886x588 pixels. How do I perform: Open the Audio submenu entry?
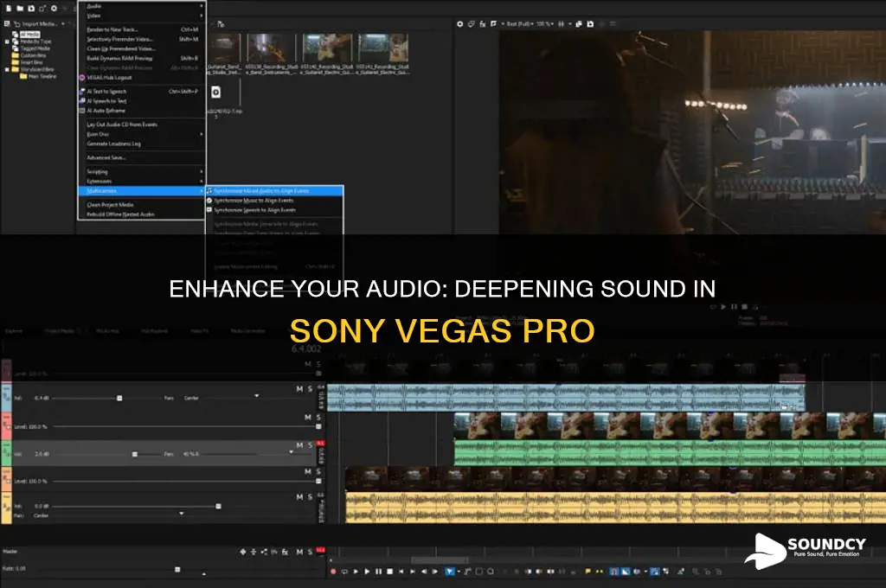[x=141, y=6]
